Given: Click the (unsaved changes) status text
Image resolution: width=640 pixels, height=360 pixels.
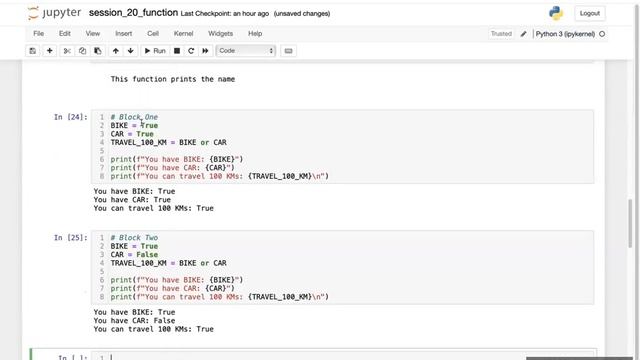Looking at the screenshot, I should [302, 13].
